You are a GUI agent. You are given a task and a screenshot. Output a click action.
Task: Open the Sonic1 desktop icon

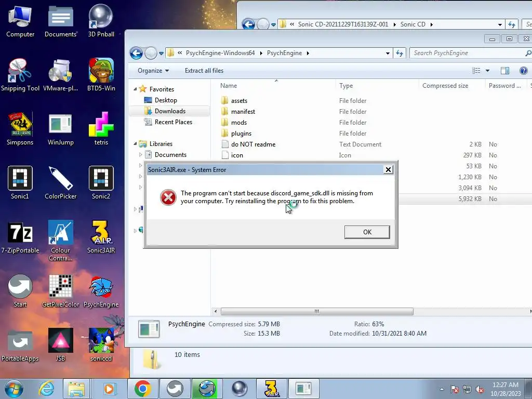click(20, 183)
